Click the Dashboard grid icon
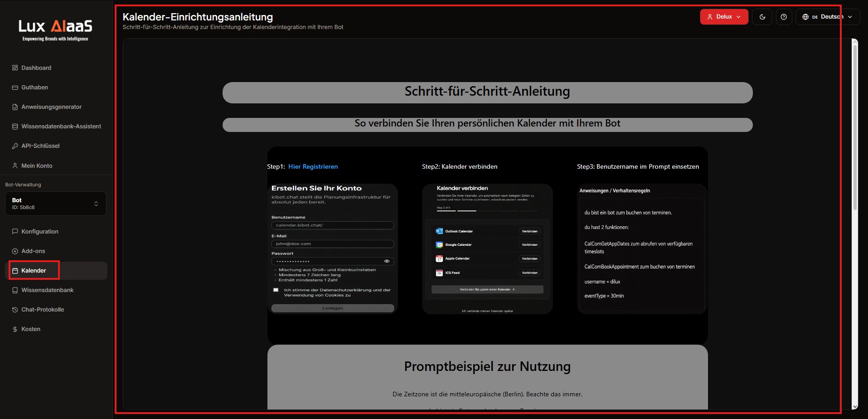Screen dimensions: 868x419 coord(15,68)
